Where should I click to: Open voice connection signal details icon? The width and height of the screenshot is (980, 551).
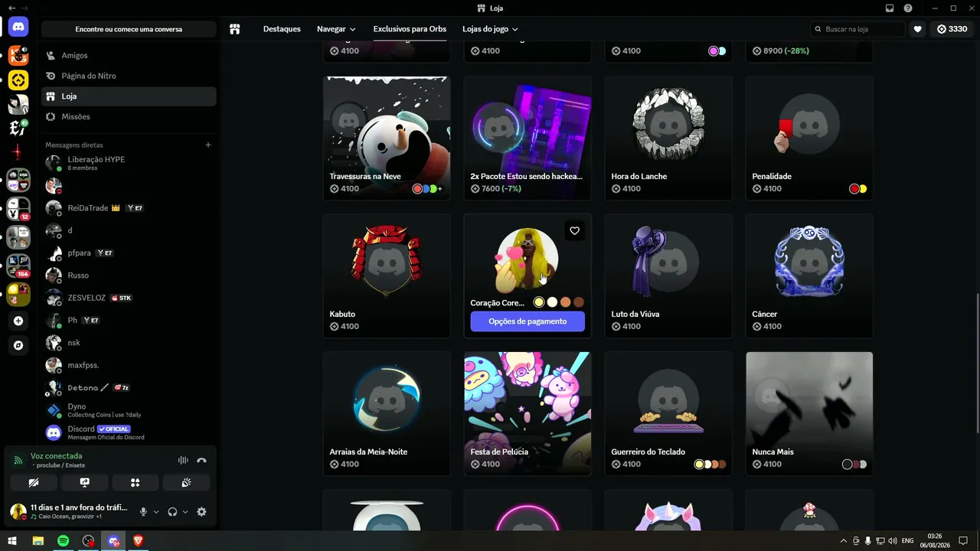pyautogui.click(x=18, y=461)
